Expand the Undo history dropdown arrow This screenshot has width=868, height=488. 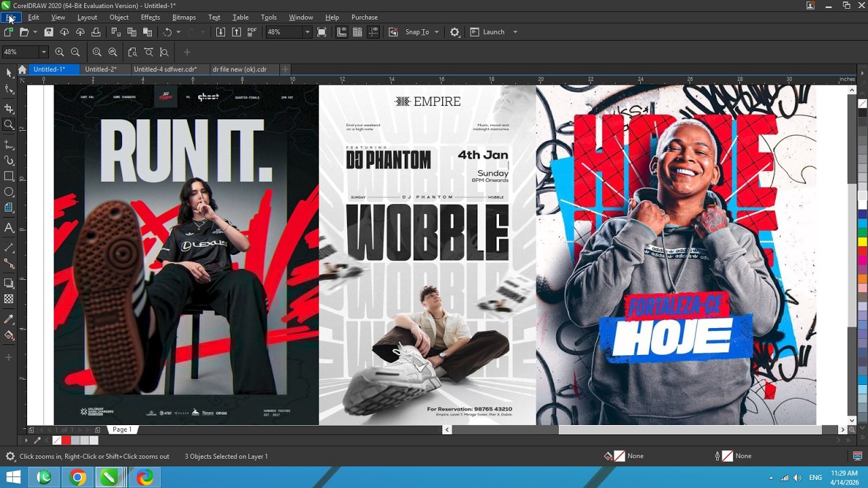click(178, 32)
